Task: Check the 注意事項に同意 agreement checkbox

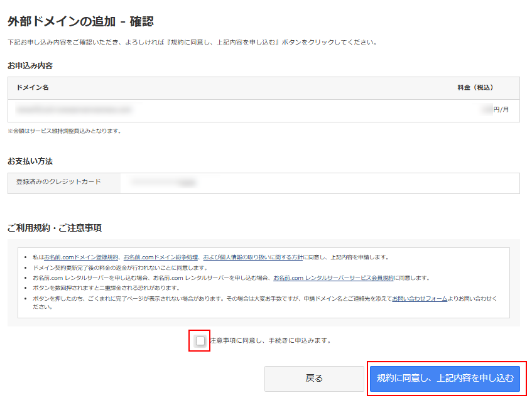Action: click(x=200, y=341)
